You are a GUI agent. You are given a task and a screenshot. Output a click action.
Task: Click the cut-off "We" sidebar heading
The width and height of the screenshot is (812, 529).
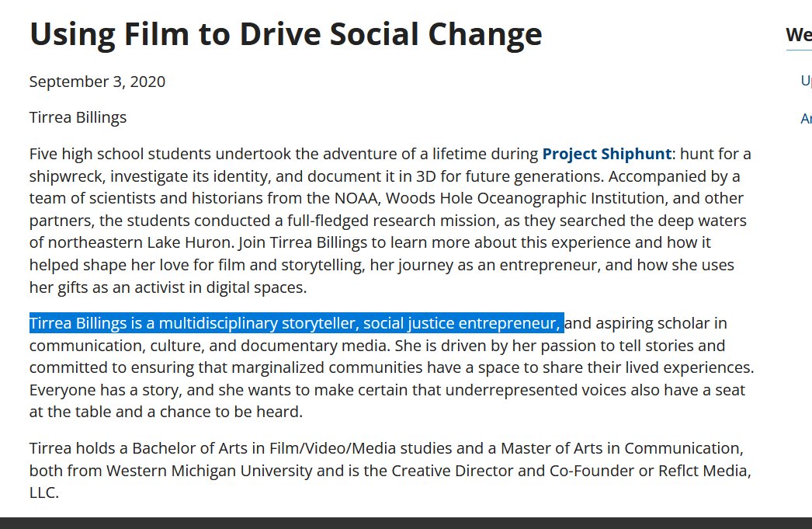pyautogui.click(x=799, y=35)
